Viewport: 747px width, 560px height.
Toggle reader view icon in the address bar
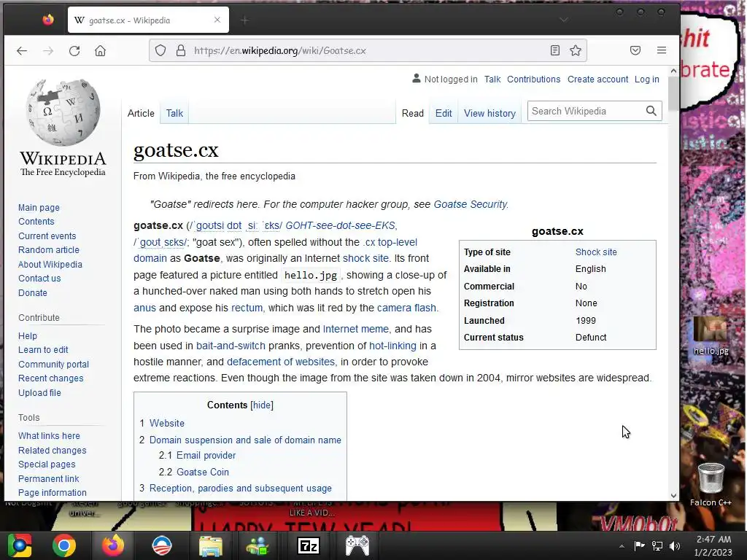tap(554, 50)
